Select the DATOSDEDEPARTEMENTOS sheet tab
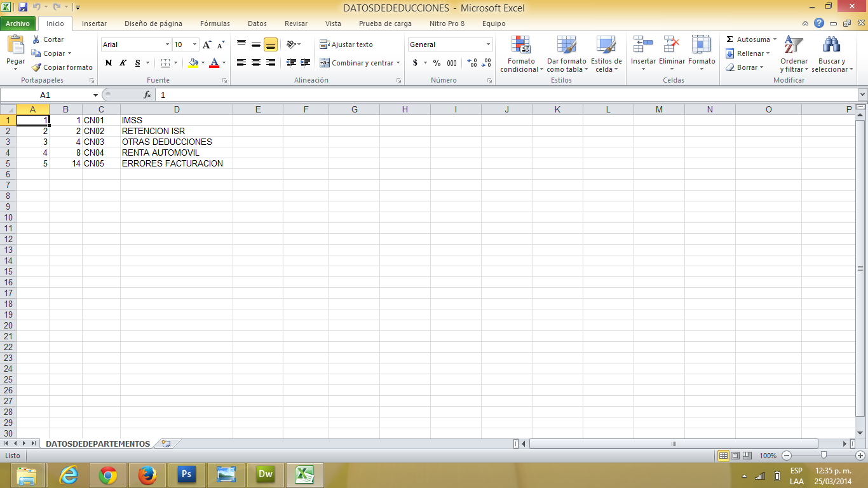The width and height of the screenshot is (868, 488). pos(98,444)
